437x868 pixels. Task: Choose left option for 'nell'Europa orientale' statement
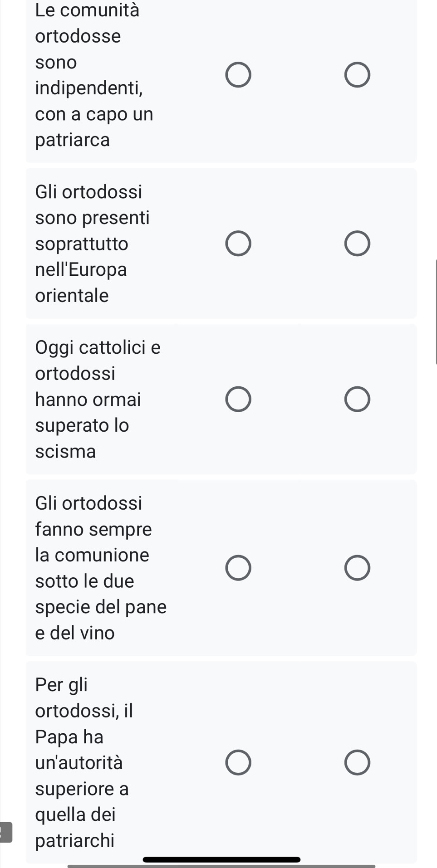(238, 244)
